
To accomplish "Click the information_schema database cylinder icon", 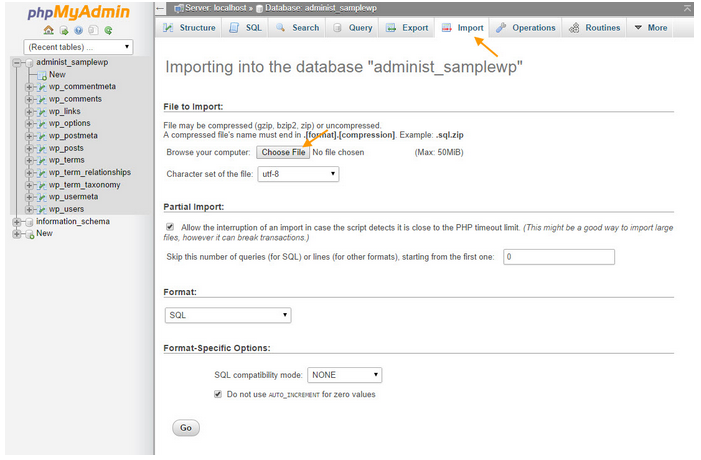I will point(30,222).
